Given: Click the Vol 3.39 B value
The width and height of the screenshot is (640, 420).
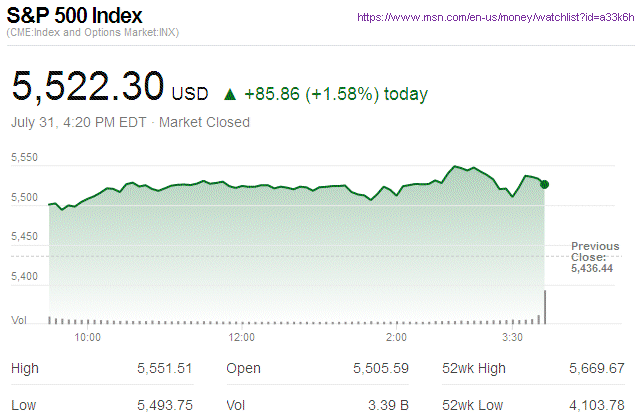Looking at the screenshot, I should click(x=389, y=407).
